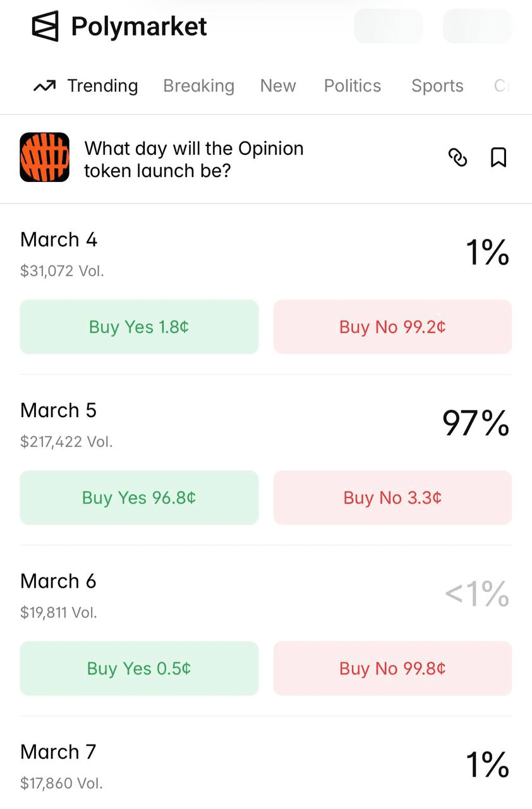Buy No at 3.3¢ for March 5

392,497
